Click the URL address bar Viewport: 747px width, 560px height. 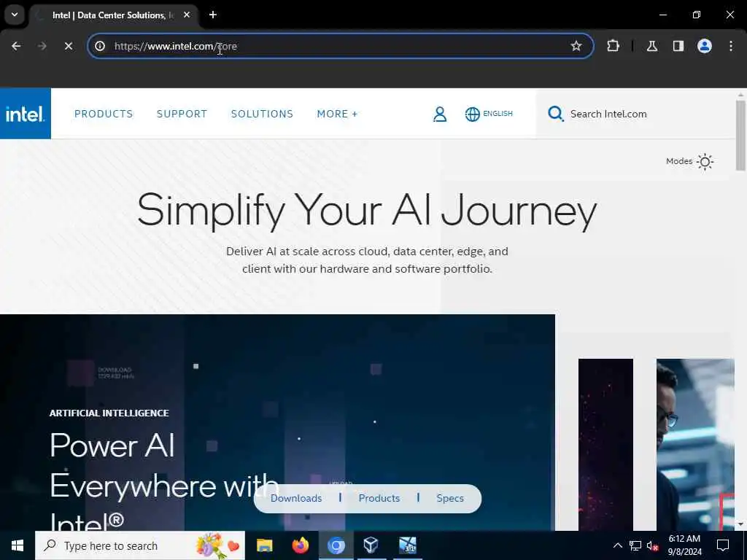tap(340, 46)
